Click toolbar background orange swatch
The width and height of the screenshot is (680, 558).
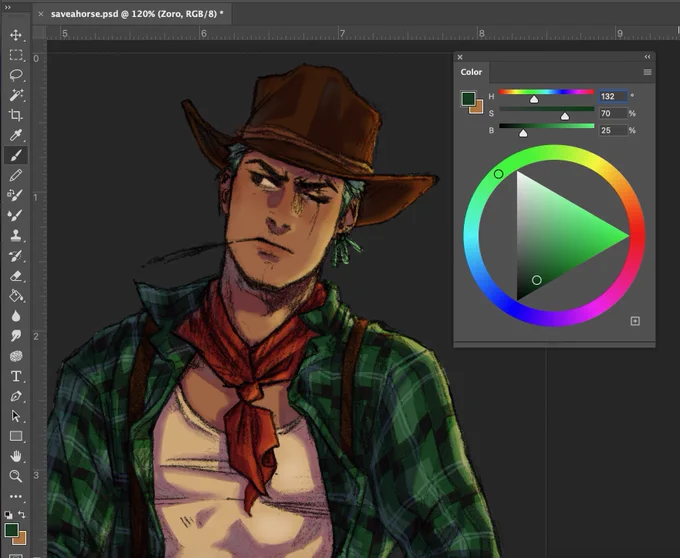pos(22,540)
